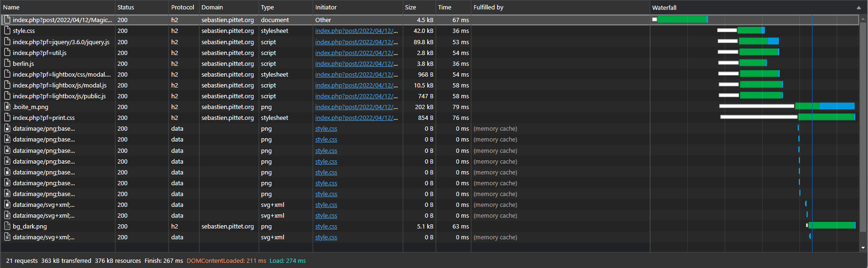This screenshot has height=268, width=868.
Task: Click the file icon of the jquery.js request
Action: [x=7, y=42]
